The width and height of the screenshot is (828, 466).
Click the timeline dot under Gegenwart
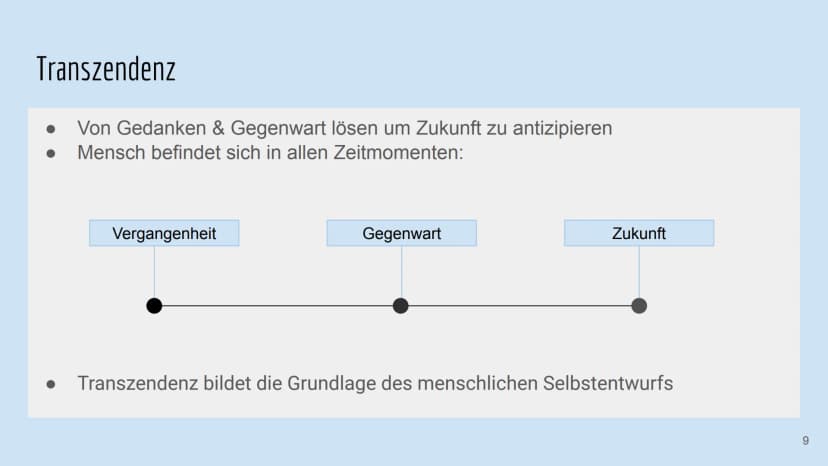(x=401, y=306)
